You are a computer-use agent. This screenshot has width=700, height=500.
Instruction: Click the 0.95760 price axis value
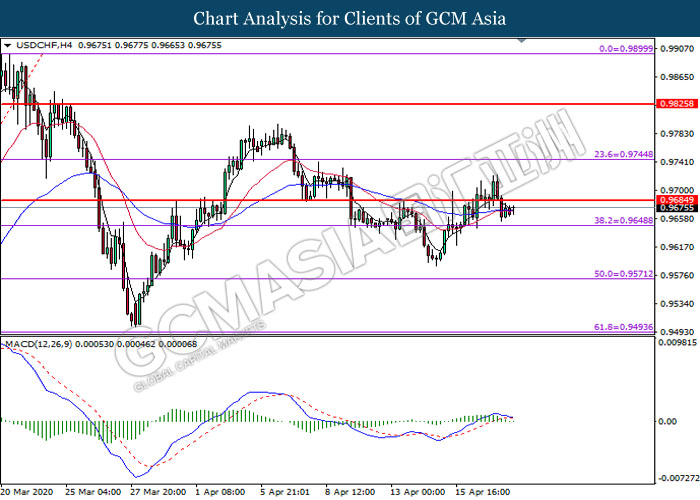point(677,275)
